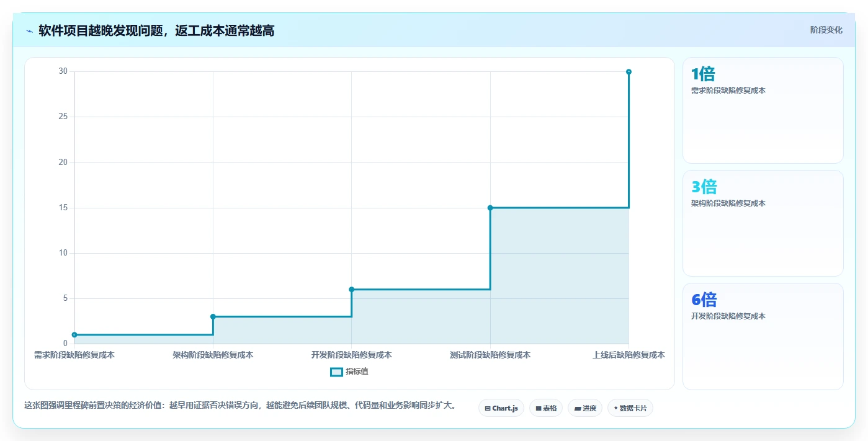Click the 1倍 value card
868x441 pixels.
click(x=763, y=110)
